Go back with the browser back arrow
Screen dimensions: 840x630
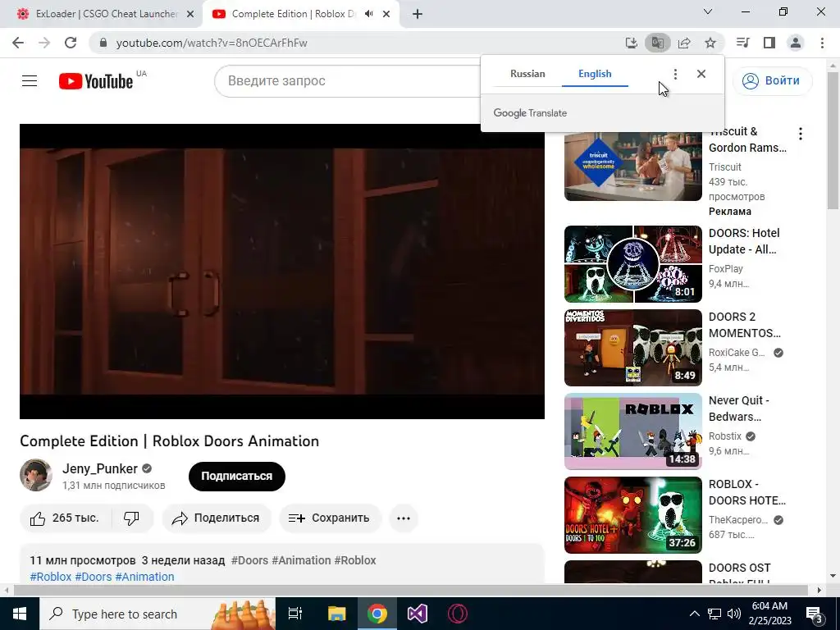pos(18,43)
